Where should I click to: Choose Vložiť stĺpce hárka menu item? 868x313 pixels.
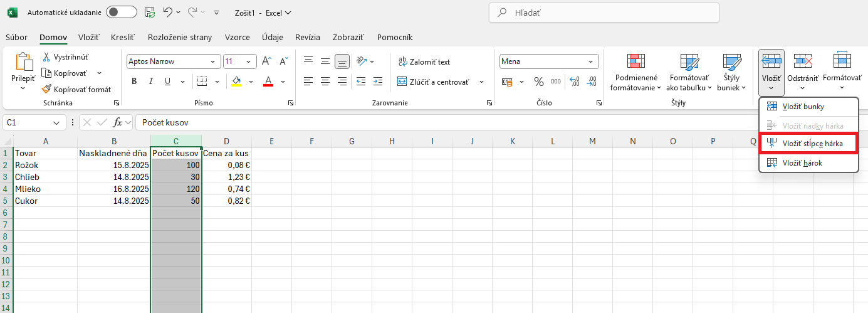click(808, 144)
